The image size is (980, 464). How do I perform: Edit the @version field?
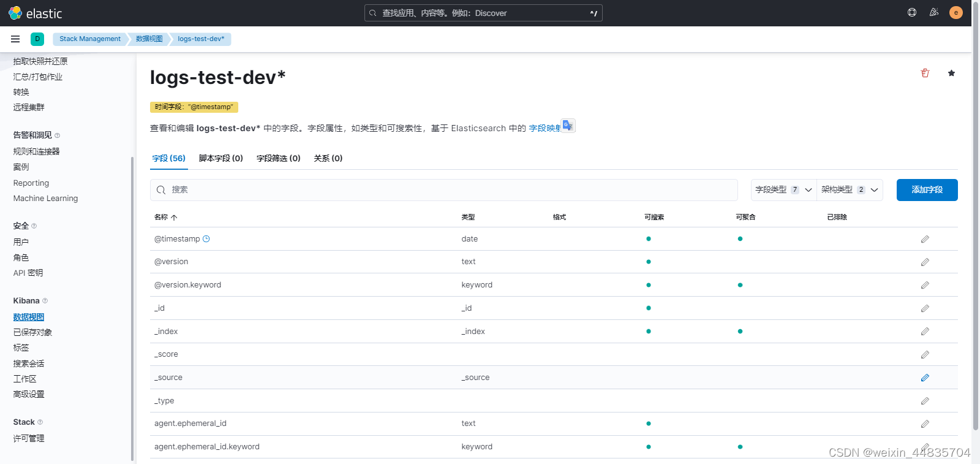925,262
